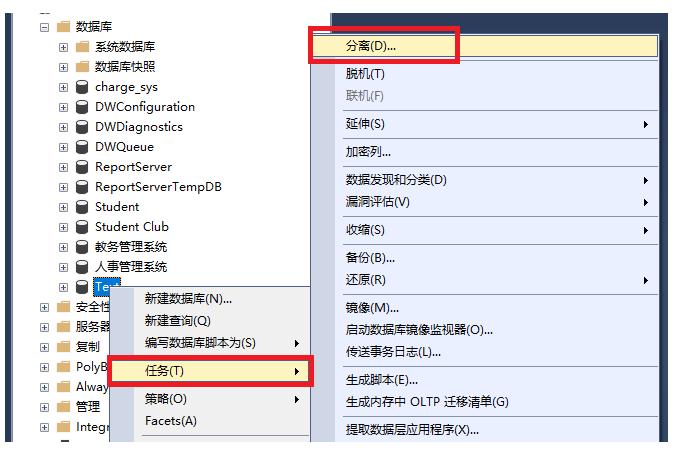Click the 复制 folder icon
The height and width of the screenshot is (459, 681).
[x=63, y=347]
